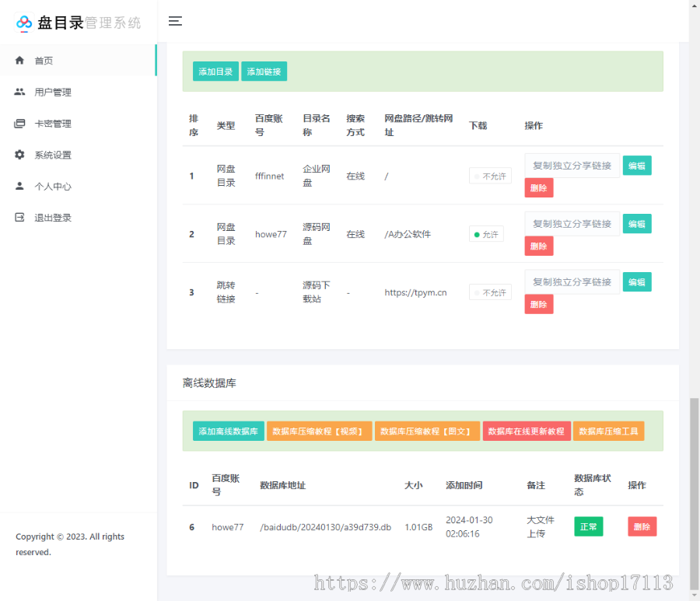Open 卡密管理 in the sidebar
The width and height of the screenshot is (700, 601).
click(x=78, y=124)
